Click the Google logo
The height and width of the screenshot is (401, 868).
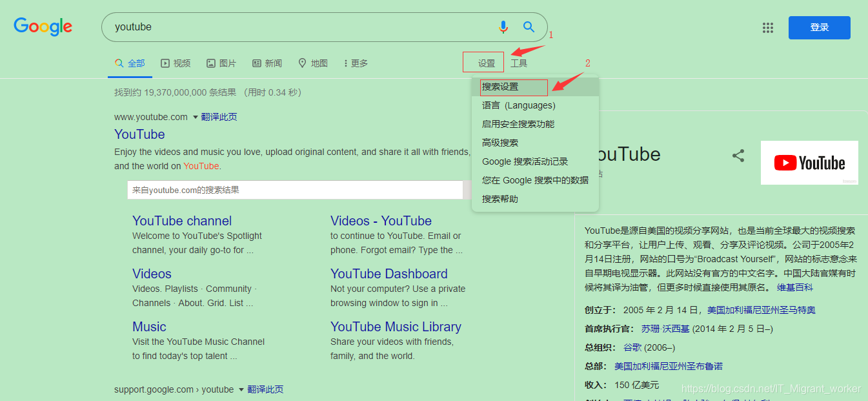click(43, 26)
